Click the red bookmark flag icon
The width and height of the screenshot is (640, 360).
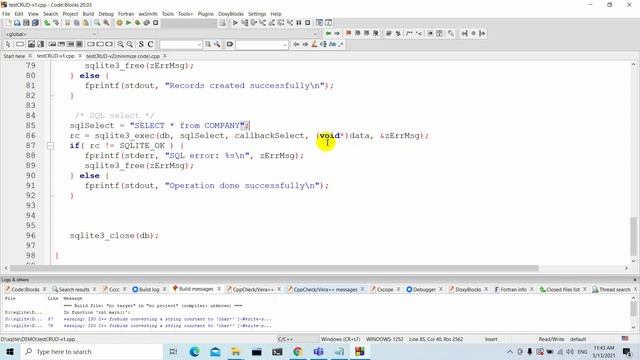[348, 33]
